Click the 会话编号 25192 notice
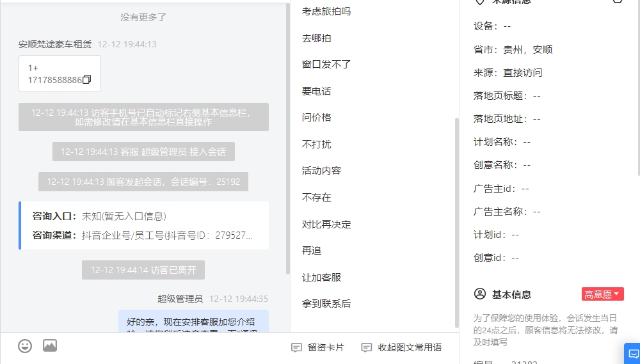The image size is (640, 364). 143,182
